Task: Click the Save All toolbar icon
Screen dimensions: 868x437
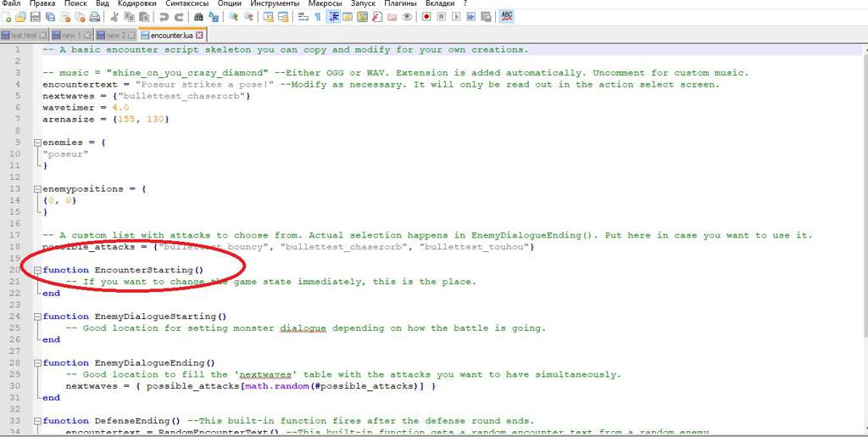Action: (x=50, y=17)
